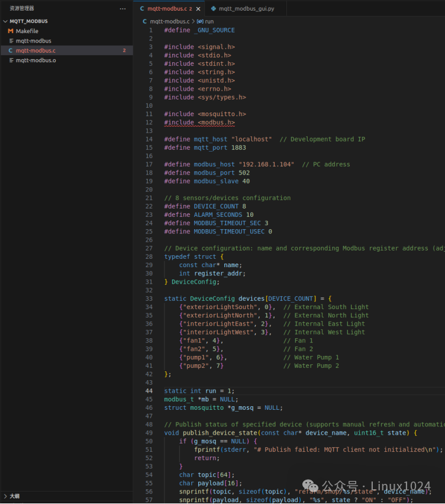This screenshot has width=445, height=504.
Task: Select mqtt-modbus.o in the explorer tree
Action: [x=36, y=60]
